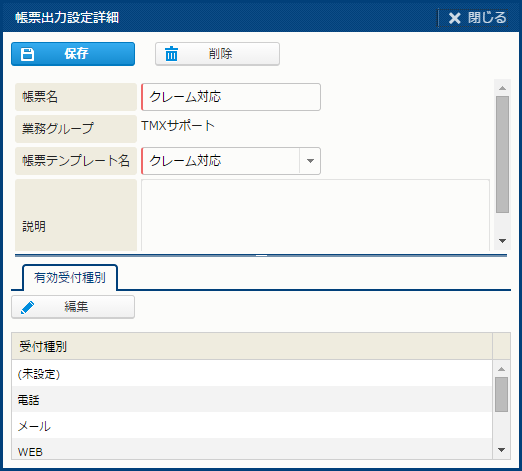Click the trash can delete icon
The height and width of the screenshot is (471, 522).
172,54
